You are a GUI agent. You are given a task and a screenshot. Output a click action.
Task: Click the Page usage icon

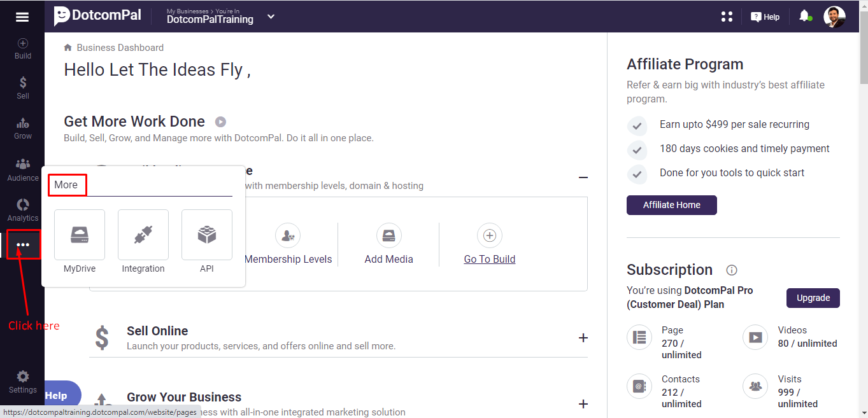click(x=639, y=337)
